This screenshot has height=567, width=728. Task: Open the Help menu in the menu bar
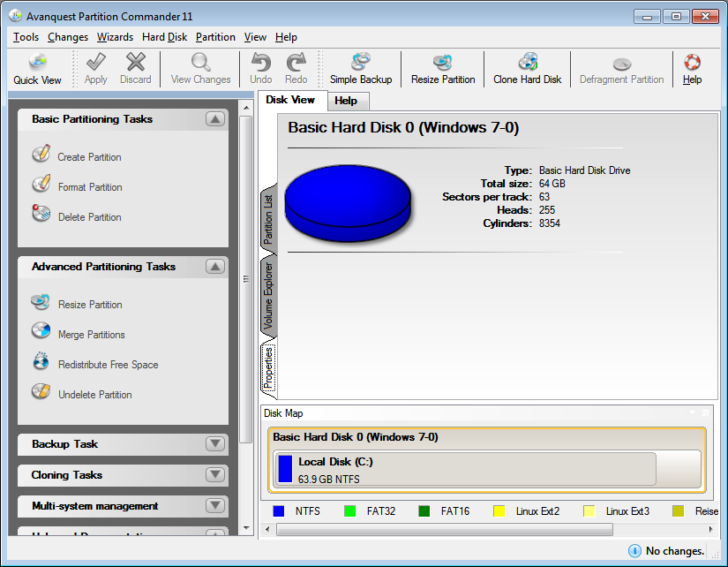point(286,37)
